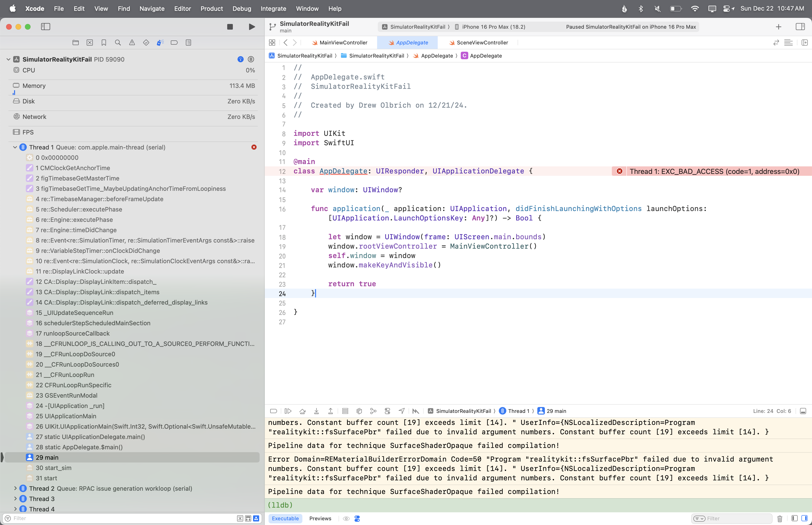Go forward in editor history
This screenshot has width=812, height=525.
point(295,43)
